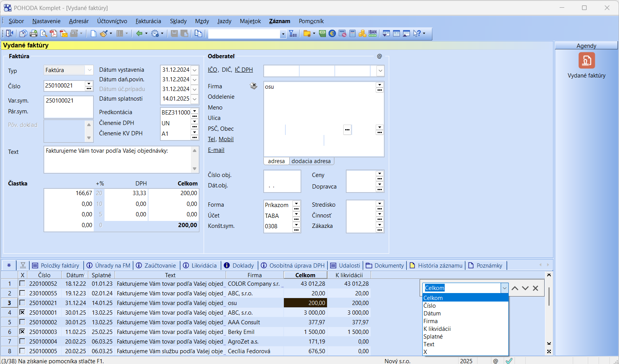619x364 pixels.
Task: Select the Berky Emil table row
Action: point(185,332)
